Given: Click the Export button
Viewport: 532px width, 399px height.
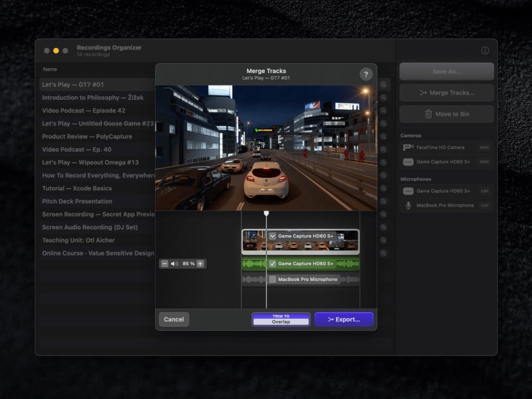Looking at the screenshot, I should click(x=344, y=320).
